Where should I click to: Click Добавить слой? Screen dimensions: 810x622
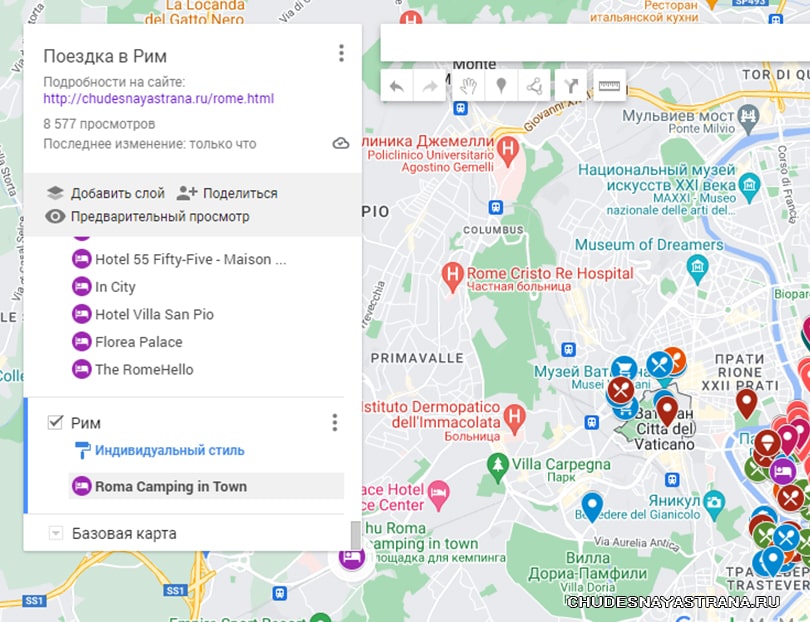coord(106,193)
